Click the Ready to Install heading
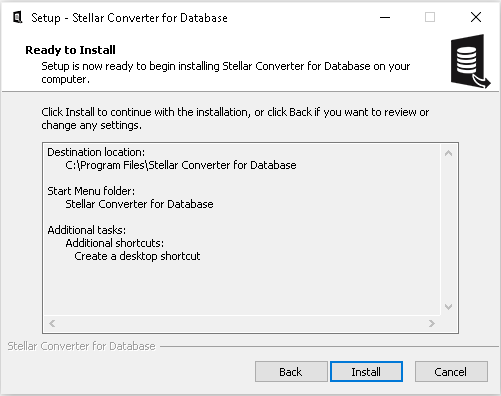Image resolution: width=501 pixels, height=396 pixels. click(x=70, y=50)
